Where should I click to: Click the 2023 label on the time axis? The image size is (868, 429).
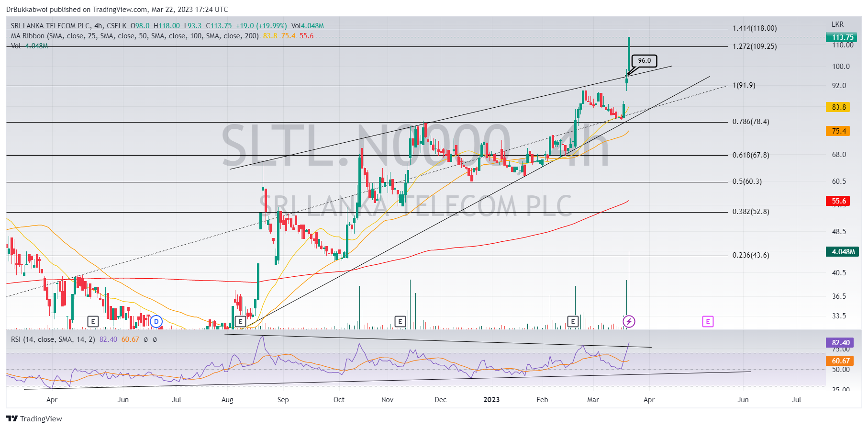pos(491,400)
